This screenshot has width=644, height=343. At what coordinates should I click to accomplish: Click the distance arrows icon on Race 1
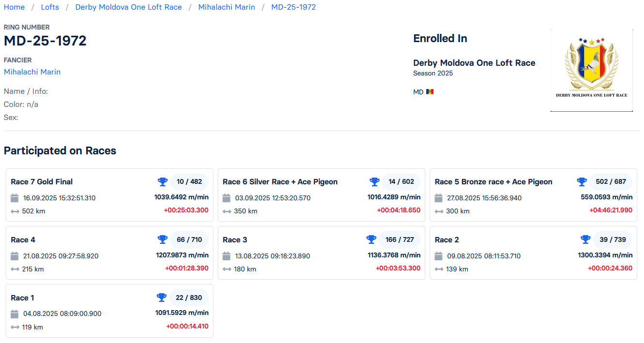[x=15, y=328]
